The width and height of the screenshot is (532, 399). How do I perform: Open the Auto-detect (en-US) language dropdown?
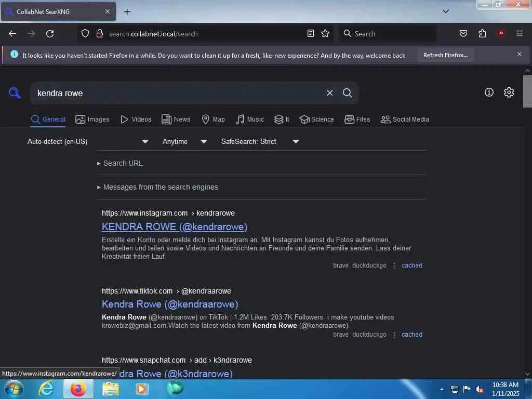[88, 141]
